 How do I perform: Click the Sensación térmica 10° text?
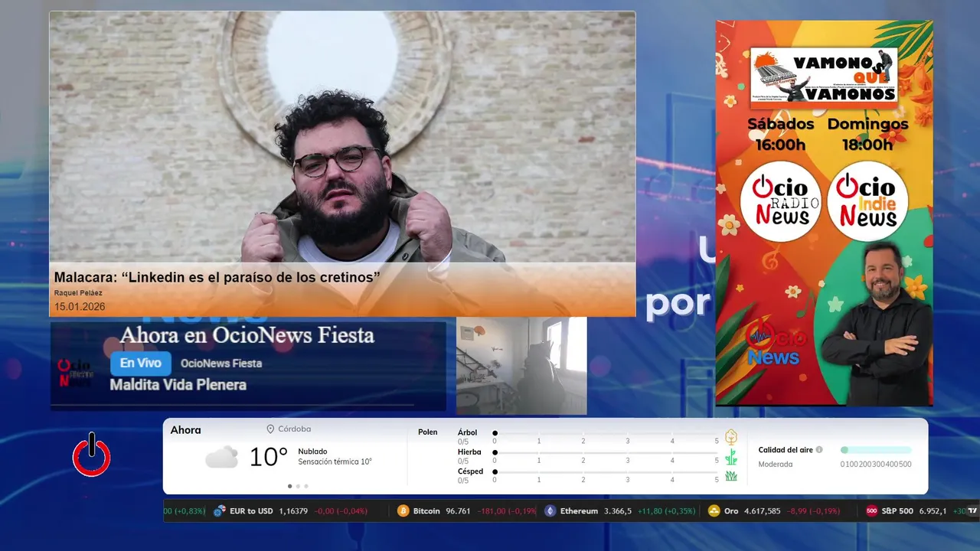(335, 462)
